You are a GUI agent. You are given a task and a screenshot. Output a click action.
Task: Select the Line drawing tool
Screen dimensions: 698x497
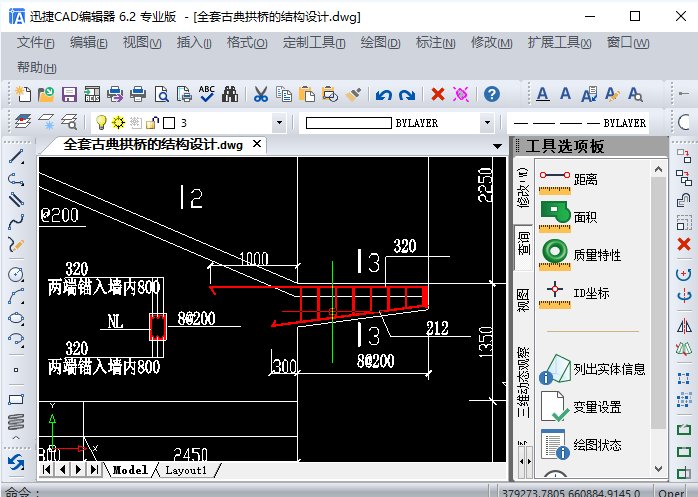point(16,157)
